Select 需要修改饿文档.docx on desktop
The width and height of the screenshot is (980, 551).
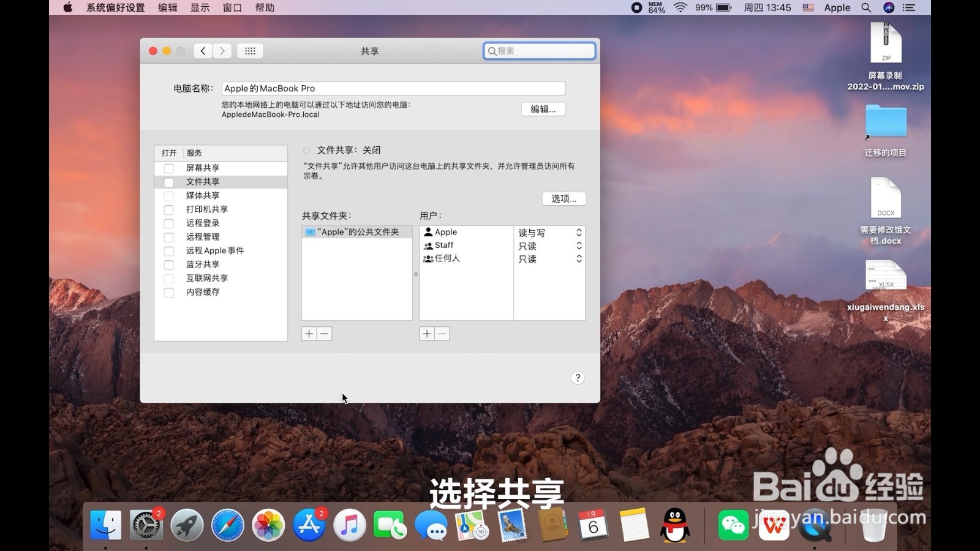point(886,211)
